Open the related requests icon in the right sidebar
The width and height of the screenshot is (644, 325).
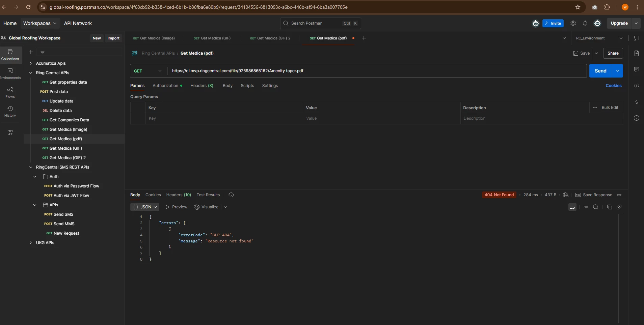[637, 102]
